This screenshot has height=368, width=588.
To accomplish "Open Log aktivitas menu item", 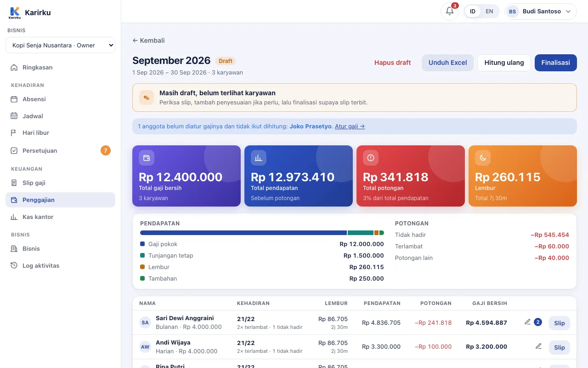I will (x=60, y=266).
